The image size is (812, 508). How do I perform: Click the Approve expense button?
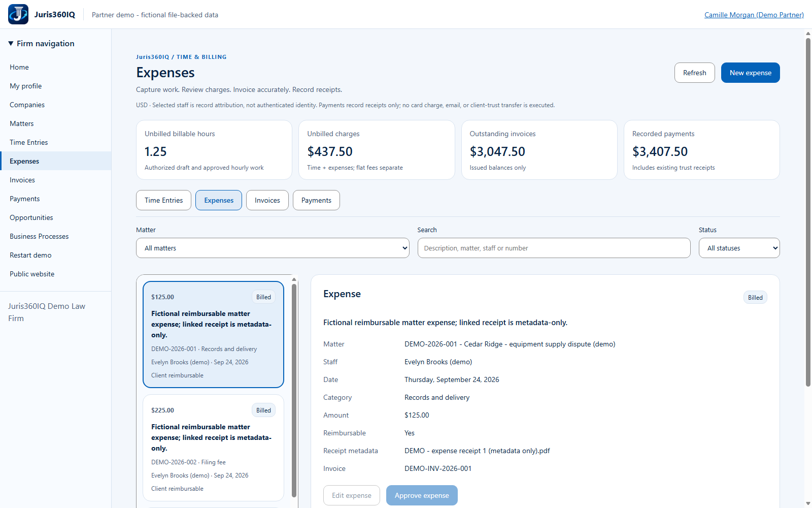[422, 495]
